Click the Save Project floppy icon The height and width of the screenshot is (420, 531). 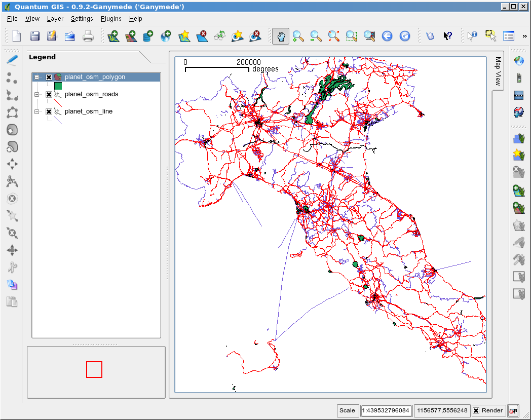point(34,36)
